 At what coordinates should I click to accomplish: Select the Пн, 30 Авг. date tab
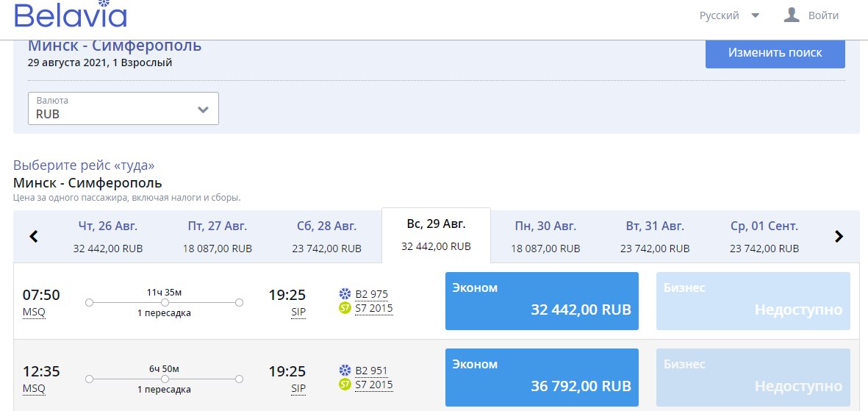point(545,237)
